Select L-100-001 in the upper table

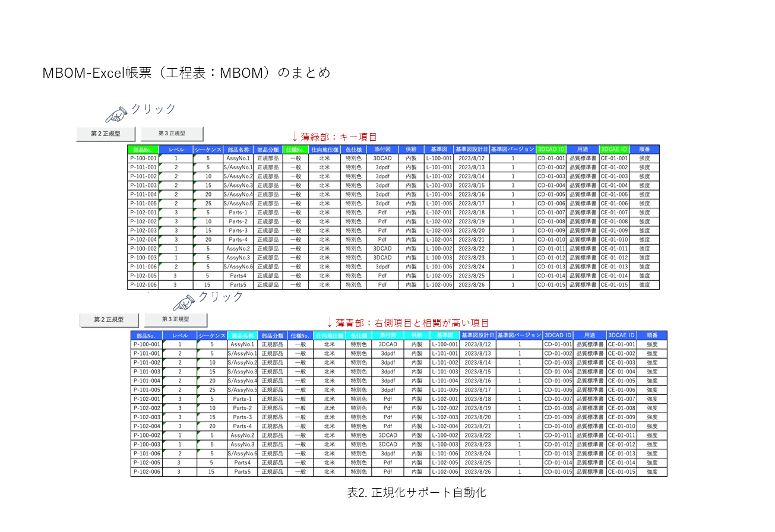(439, 159)
